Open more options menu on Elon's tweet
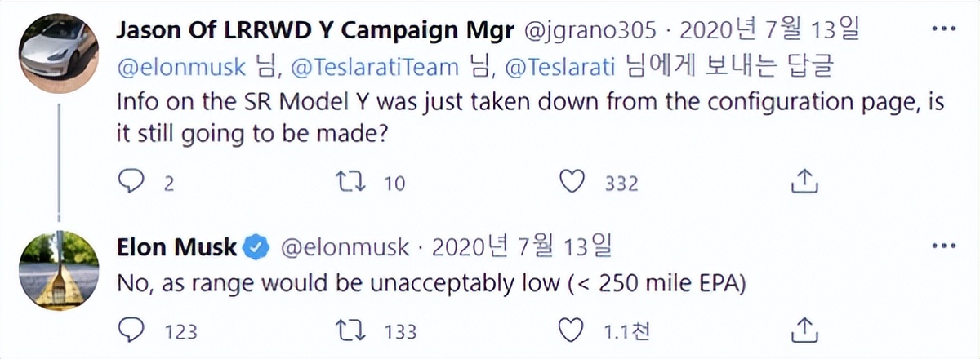This screenshot has height=359, width=980. click(944, 245)
